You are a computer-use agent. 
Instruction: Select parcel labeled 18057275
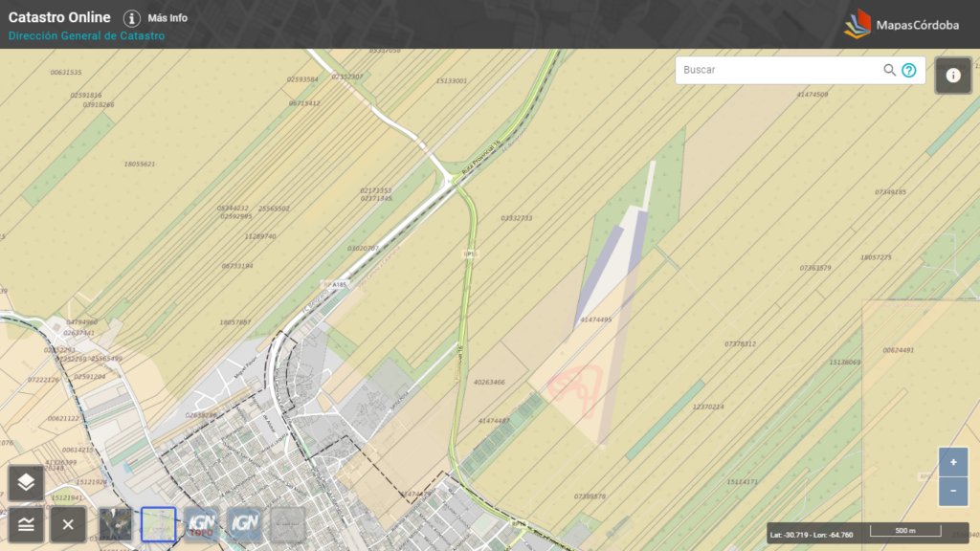point(877,257)
